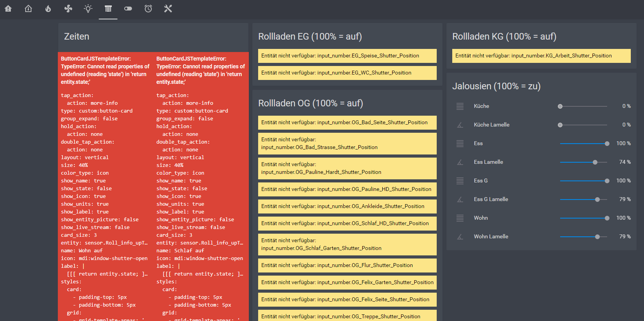Image resolution: width=644 pixels, height=321 pixels.
Task: Adjust the Küche position slider
Action: pyautogui.click(x=583, y=106)
